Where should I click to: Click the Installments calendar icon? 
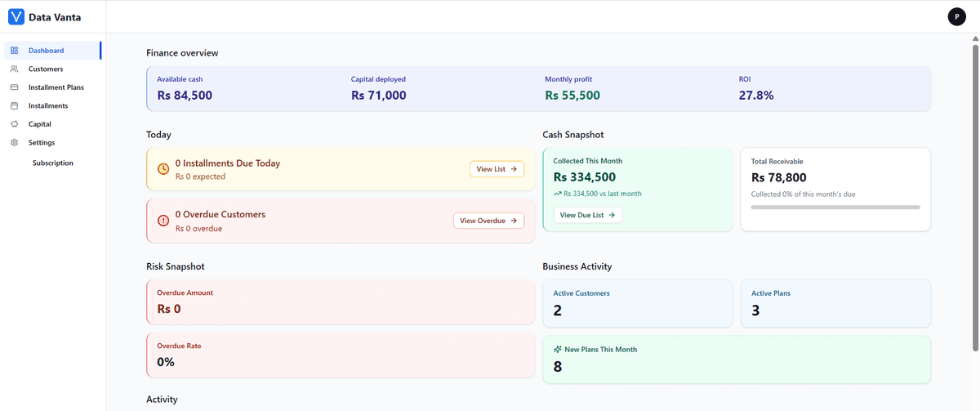[x=14, y=106]
